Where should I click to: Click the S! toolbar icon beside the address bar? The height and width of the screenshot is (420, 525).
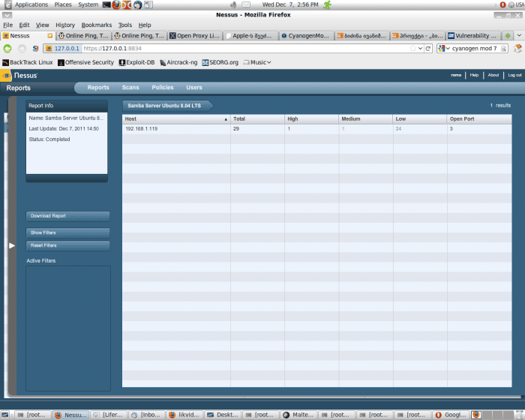pos(35,49)
